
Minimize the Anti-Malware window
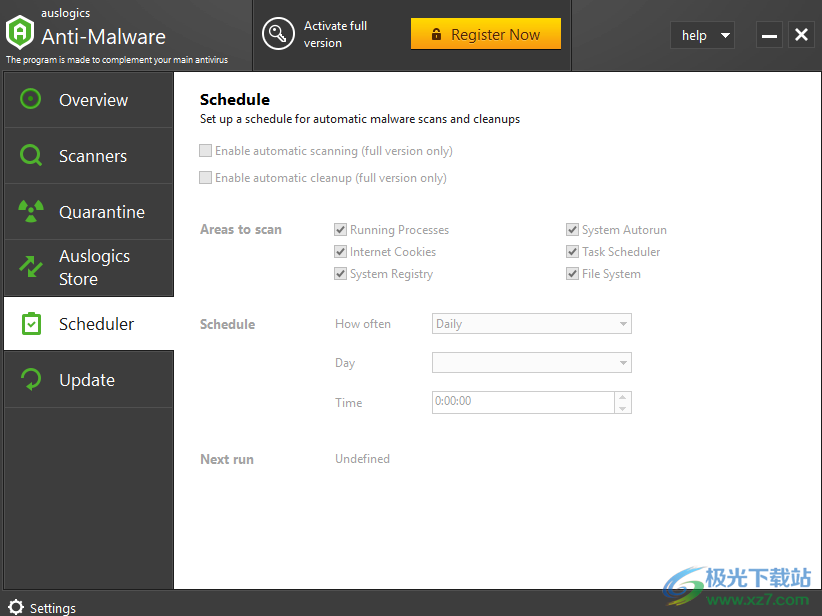pyautogui.click(x=769, y=35)
